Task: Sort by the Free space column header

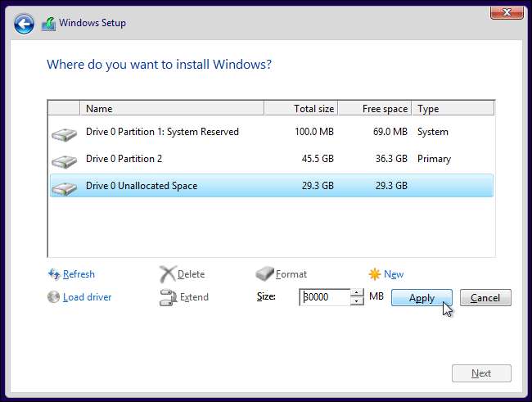Action: [x=375, y=108]
